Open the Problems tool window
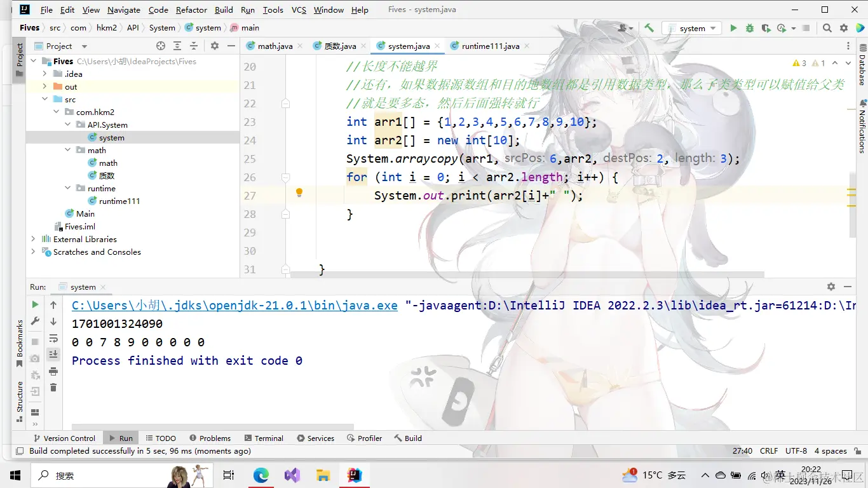 click(210, 438)
